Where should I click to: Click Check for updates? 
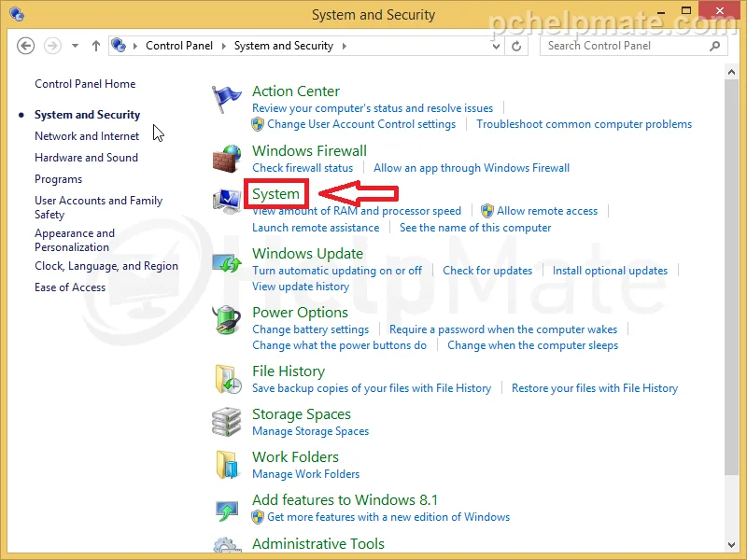pyautogui.click(x=487, y=271)
